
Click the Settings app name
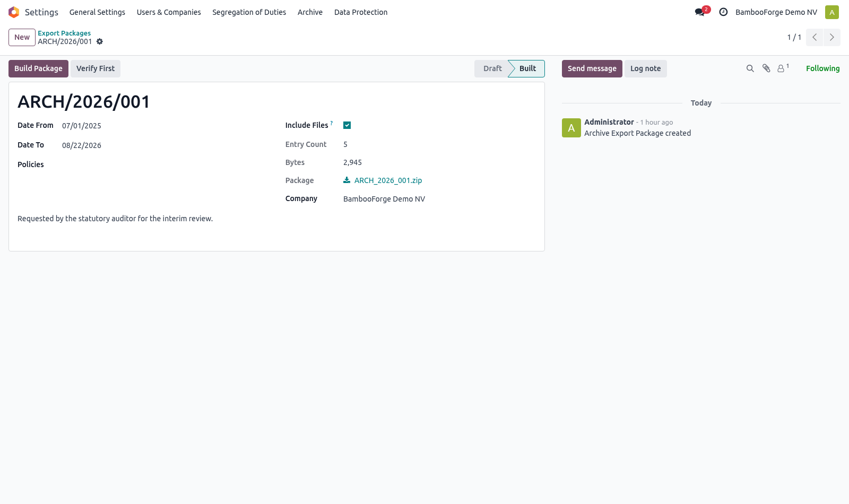(41, 12)
